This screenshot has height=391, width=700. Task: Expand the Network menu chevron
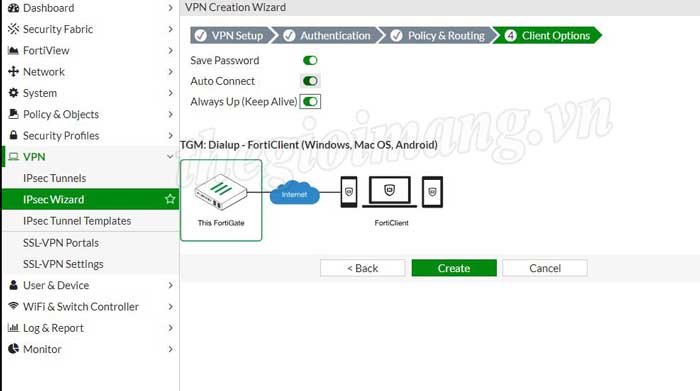(171, 71)
